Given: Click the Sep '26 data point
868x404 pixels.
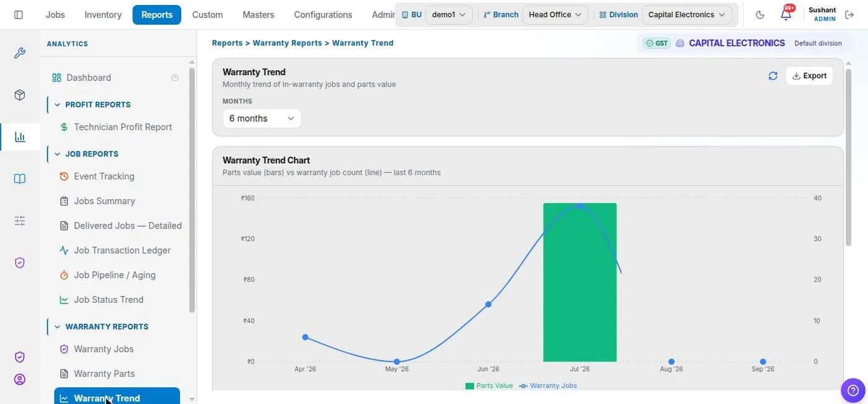Looking at the screenshot, I should pyautogui.click(x=763, y=362).
